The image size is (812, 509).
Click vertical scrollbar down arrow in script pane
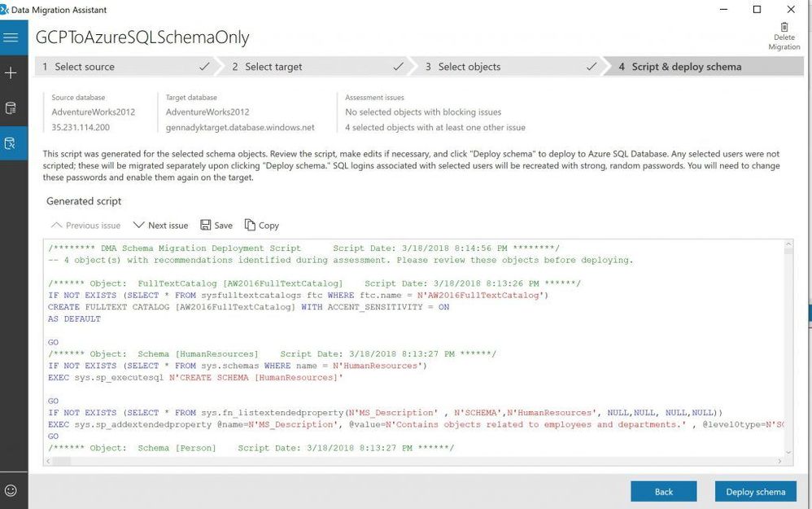coord(788,453)
